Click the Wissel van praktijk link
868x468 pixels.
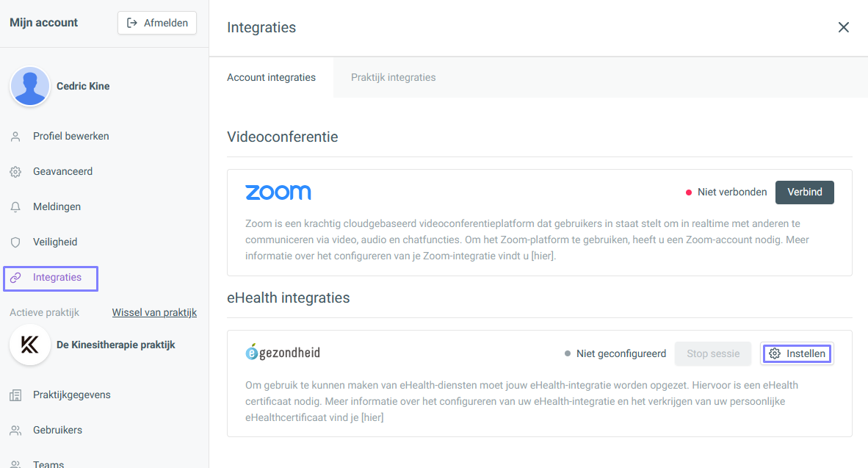154,312
